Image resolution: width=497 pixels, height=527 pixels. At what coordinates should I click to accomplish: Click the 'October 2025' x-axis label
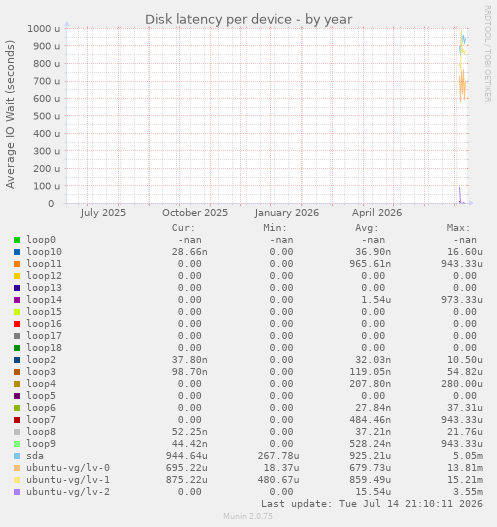[195, 213]
